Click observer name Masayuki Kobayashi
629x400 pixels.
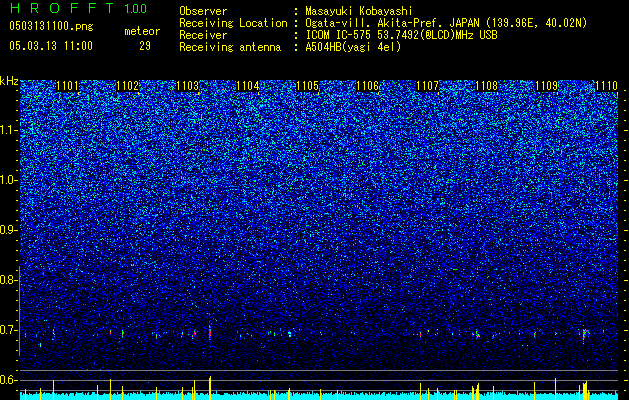(359, 11)
